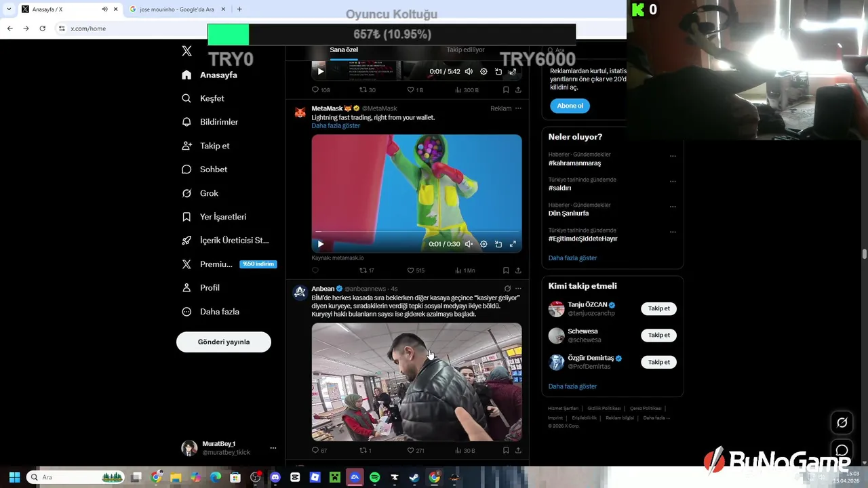Open settings gear on the MetaMask video
This screenshot has height=488, width=868.
[x=484, y=244]
